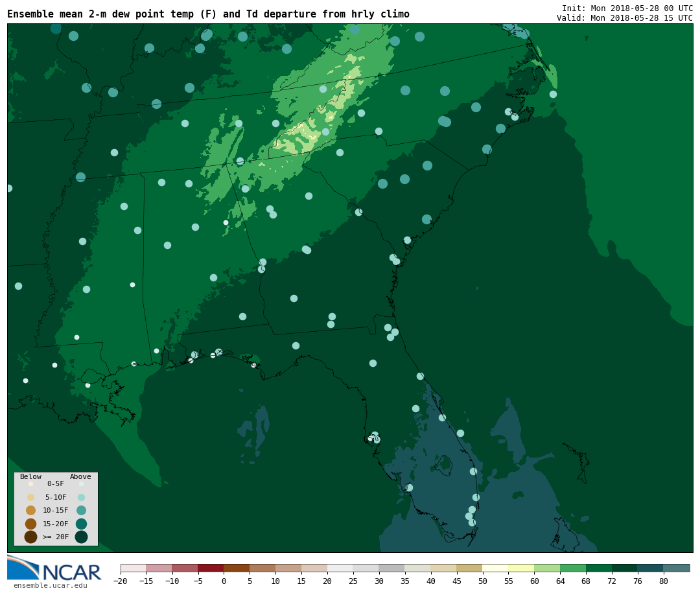Click the '5-10F' legend label
700x593 pixels.
pyautogui.click(x=56, y=497)
